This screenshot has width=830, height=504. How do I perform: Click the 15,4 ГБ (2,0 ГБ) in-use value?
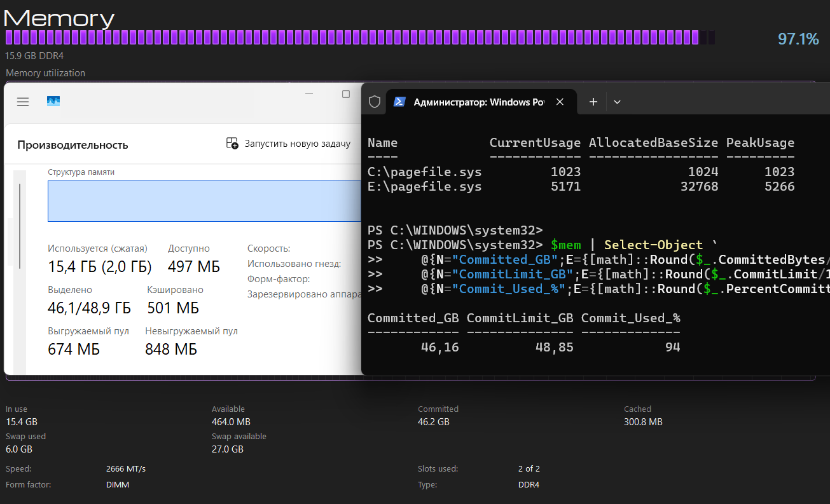[100, 266]
